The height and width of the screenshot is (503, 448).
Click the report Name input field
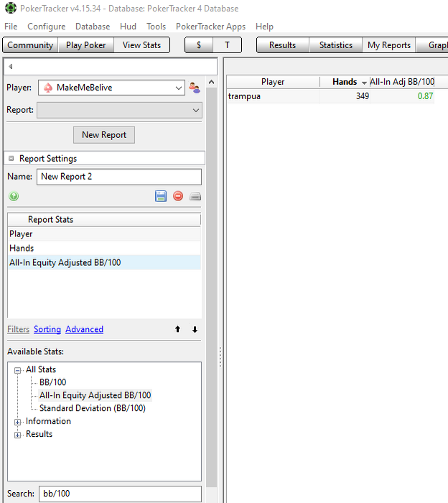click(119, 177)
